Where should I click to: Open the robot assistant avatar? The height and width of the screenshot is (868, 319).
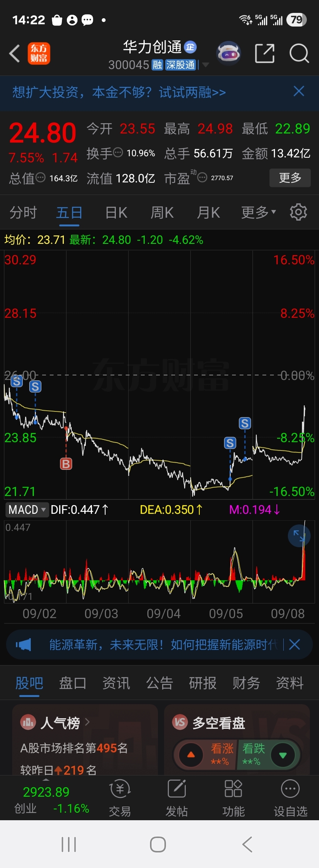coord(228,53)
